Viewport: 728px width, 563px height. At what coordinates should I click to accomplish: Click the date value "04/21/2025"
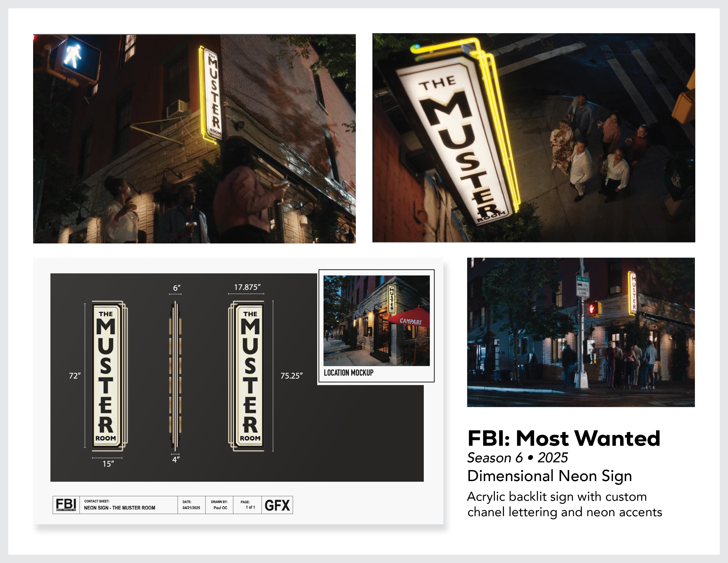pyautogui.click(x=191, y=508)
